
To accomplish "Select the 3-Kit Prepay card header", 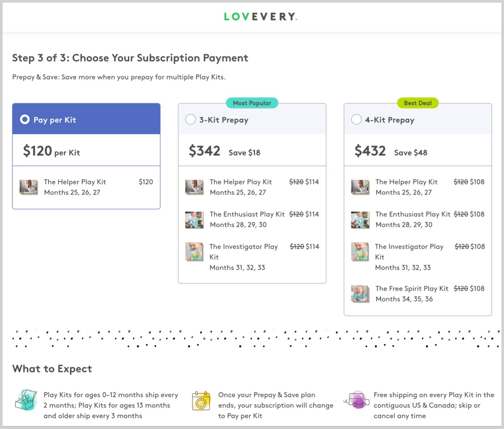I will [x=252, y=120].
